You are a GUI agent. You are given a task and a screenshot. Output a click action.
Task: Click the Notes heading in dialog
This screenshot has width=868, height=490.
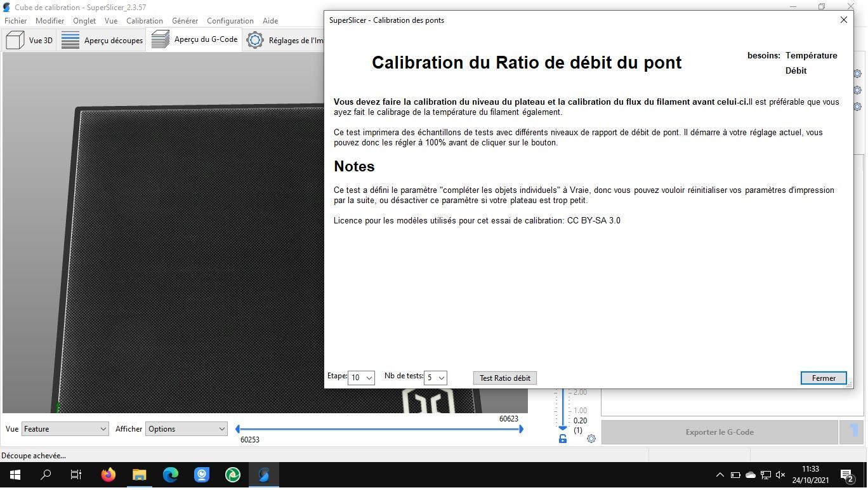354,166
